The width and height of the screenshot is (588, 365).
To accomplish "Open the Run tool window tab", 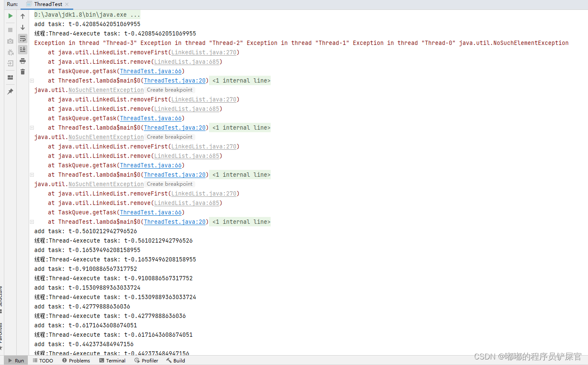I will coord(16,361).
